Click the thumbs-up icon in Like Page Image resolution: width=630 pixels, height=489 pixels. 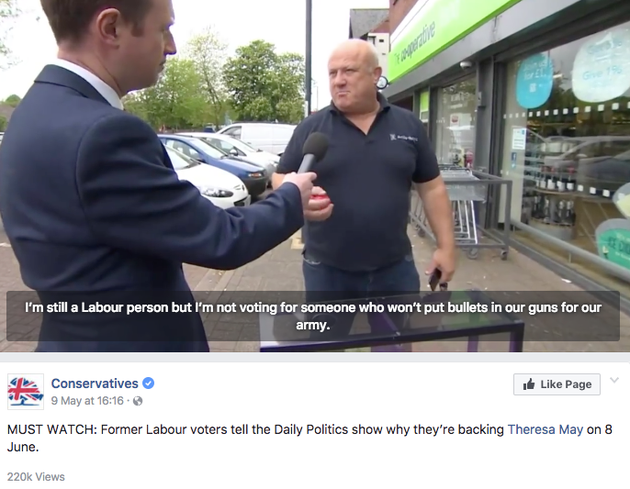[x=529, y=384]
